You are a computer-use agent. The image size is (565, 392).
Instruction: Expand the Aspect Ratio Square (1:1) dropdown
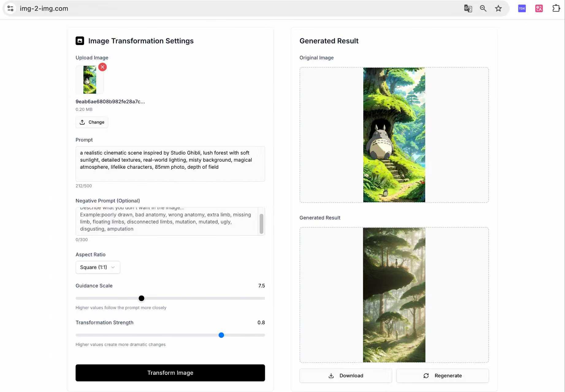pyautogui.click(x=97, y=267)
